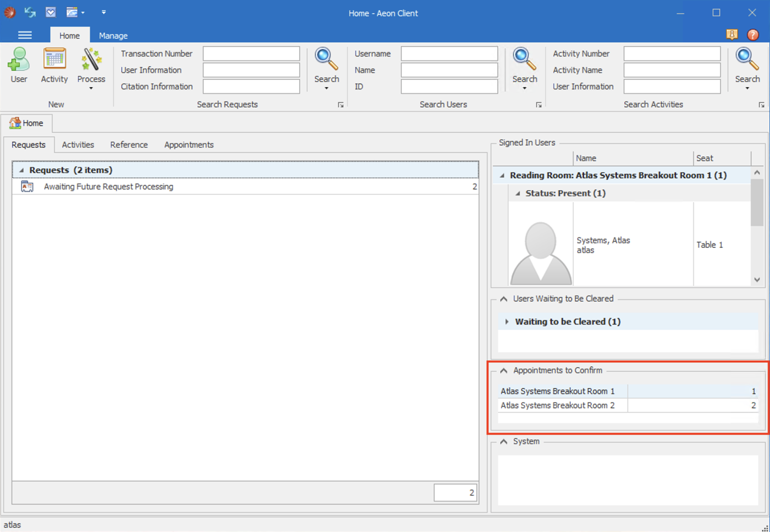The height and width of the screenshot is (532, 770).
Task: Click the Transaction Number input field
Action: [x=251, y=53]
